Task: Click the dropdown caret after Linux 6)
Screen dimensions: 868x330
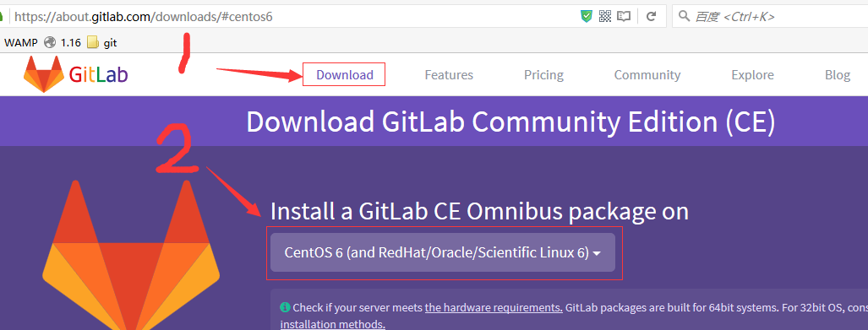Action: pyautogui.click(x=597, y=253)
